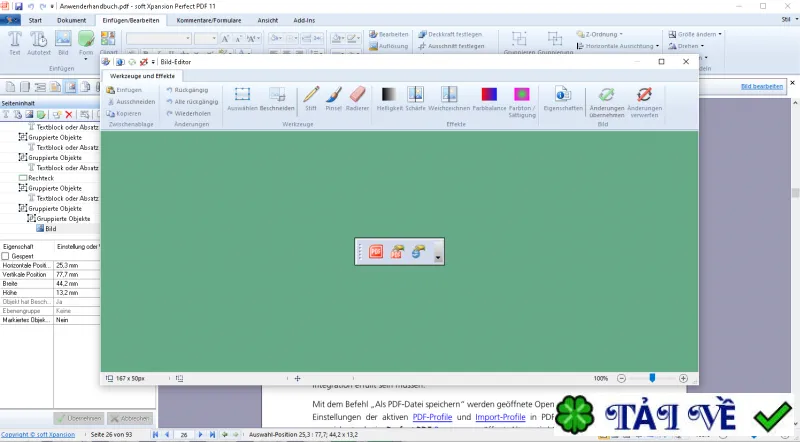
Task: Open font name combo box
Action: tap(159, 39)
